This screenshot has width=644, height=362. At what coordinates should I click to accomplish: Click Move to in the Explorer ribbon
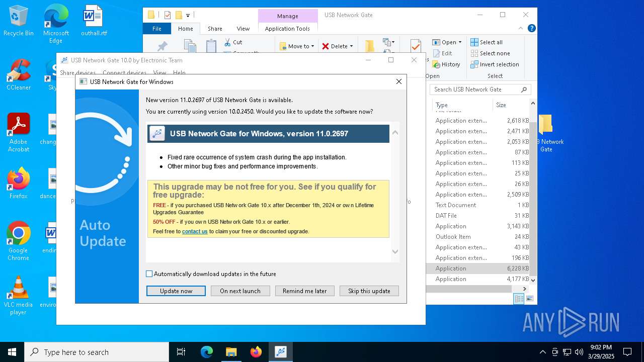pos(297,46)
